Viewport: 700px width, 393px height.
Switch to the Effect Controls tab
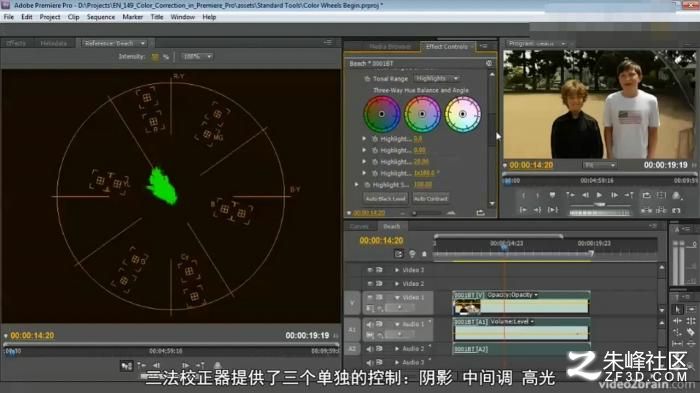coord(446,46)
